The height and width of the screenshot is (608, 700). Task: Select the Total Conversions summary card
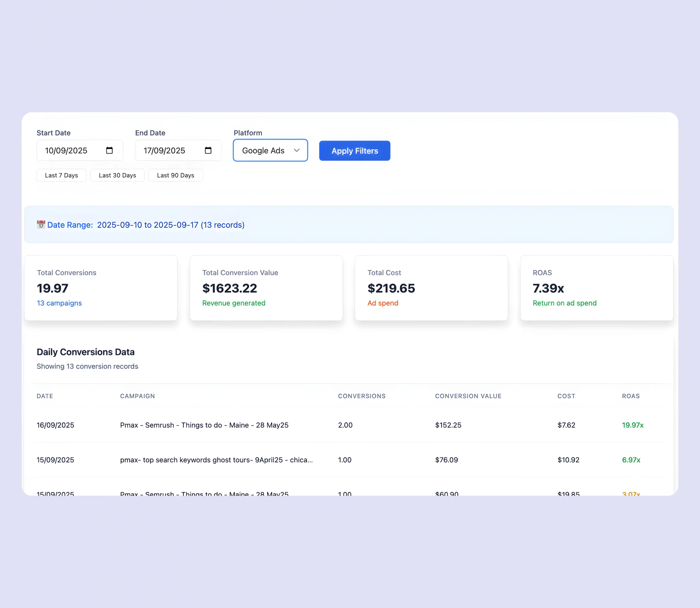[x=101, y=287]
